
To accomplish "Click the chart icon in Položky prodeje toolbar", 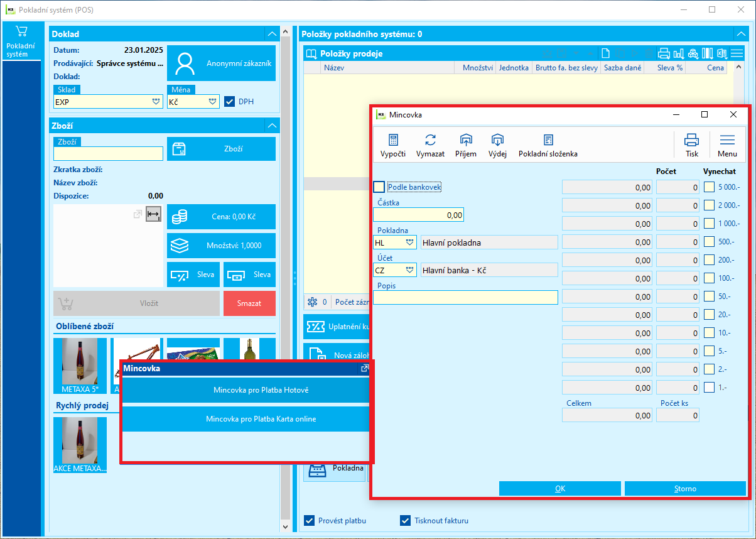I will pos(679,53).
